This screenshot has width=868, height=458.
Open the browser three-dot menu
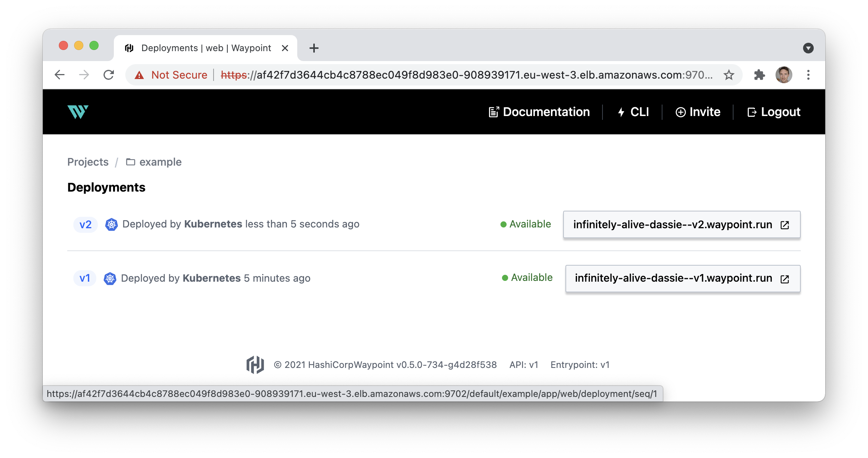coord(808,75)
